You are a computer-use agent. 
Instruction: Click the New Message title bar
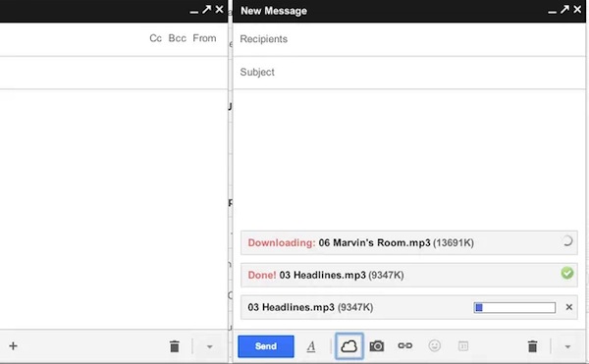click(x=409, y=11)
